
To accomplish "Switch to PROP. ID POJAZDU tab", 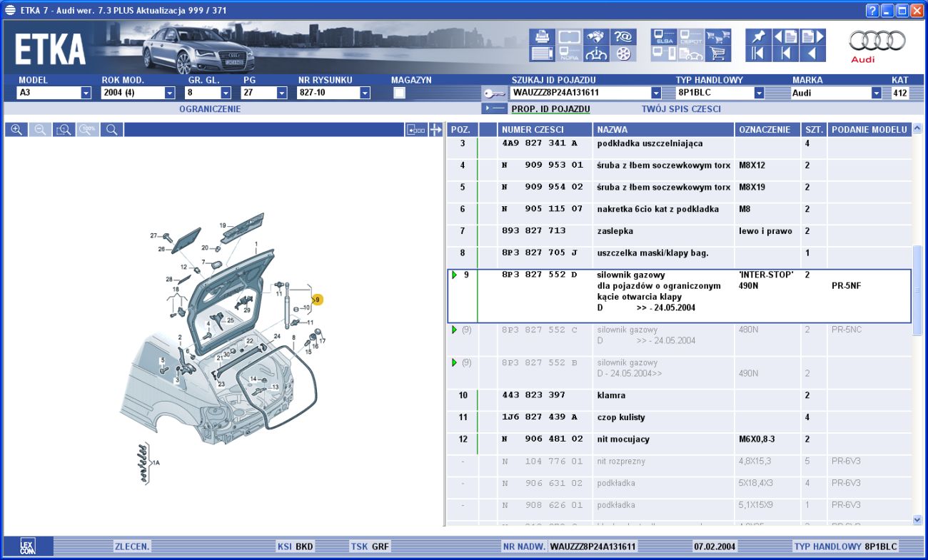I will coord(550,109).
